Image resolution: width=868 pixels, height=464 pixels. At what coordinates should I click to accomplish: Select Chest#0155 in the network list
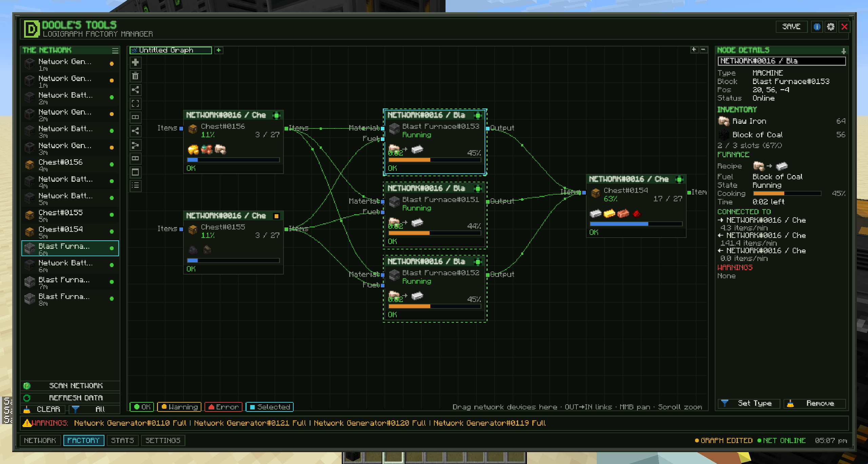(70, 215)
